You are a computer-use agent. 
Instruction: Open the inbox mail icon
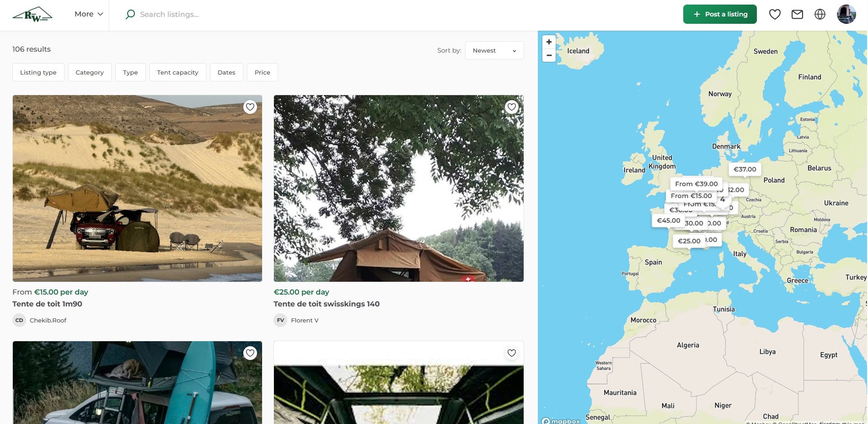click(x=797, y=14)
